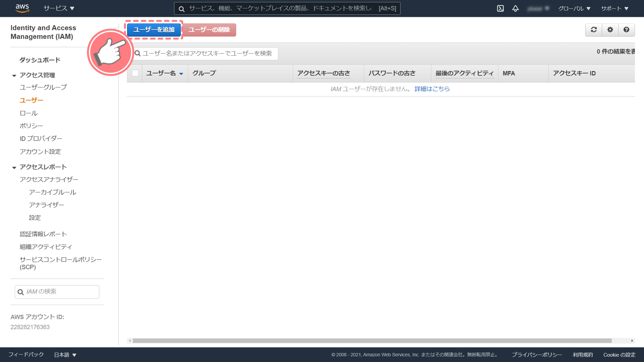
Task: Select all users checkbox in table header
Action: (135, 73)
